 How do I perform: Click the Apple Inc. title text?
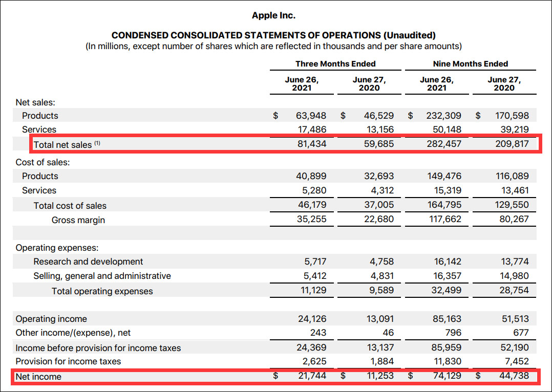pyautogui.click(x=273, y=15)
